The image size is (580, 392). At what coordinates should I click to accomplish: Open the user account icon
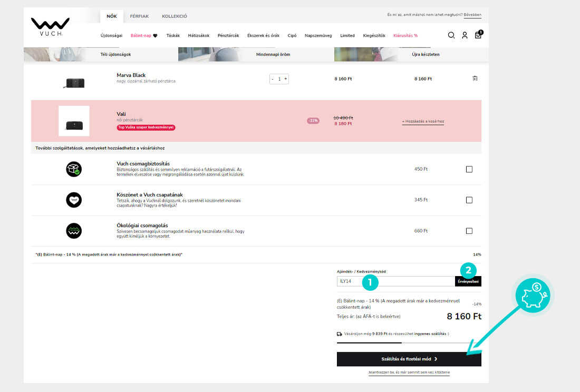[465, 35]
